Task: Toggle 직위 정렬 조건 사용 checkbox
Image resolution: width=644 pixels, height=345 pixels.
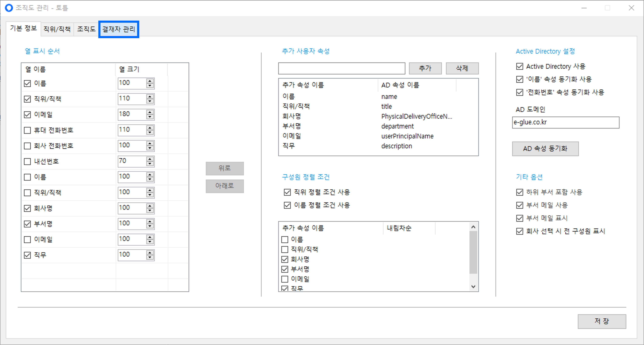Action: tap(287, 192)
